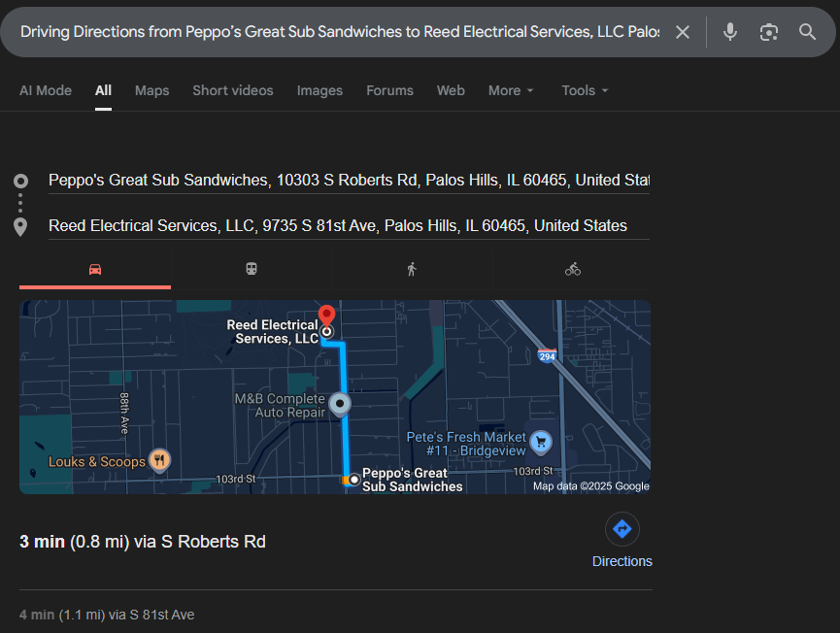Select the 4 min via S 81st Ave route
This screenshot has height=633, width=840.
click(x=107, y=615)
